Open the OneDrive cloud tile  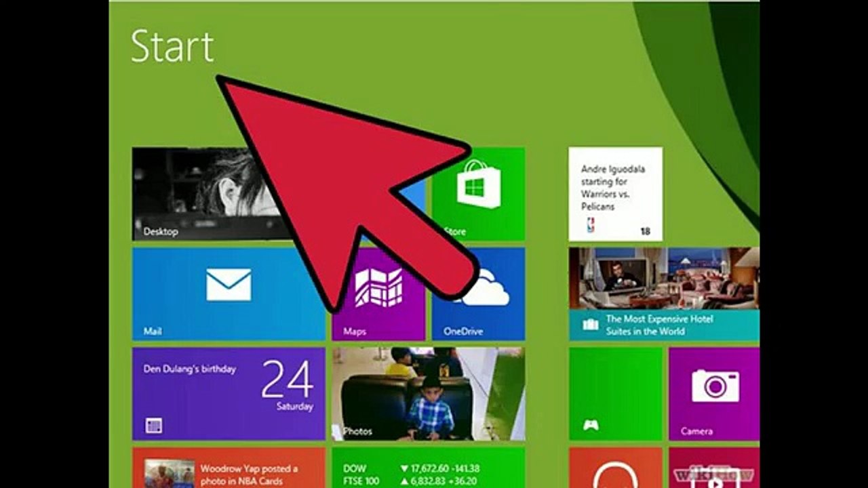click(478, 293)
